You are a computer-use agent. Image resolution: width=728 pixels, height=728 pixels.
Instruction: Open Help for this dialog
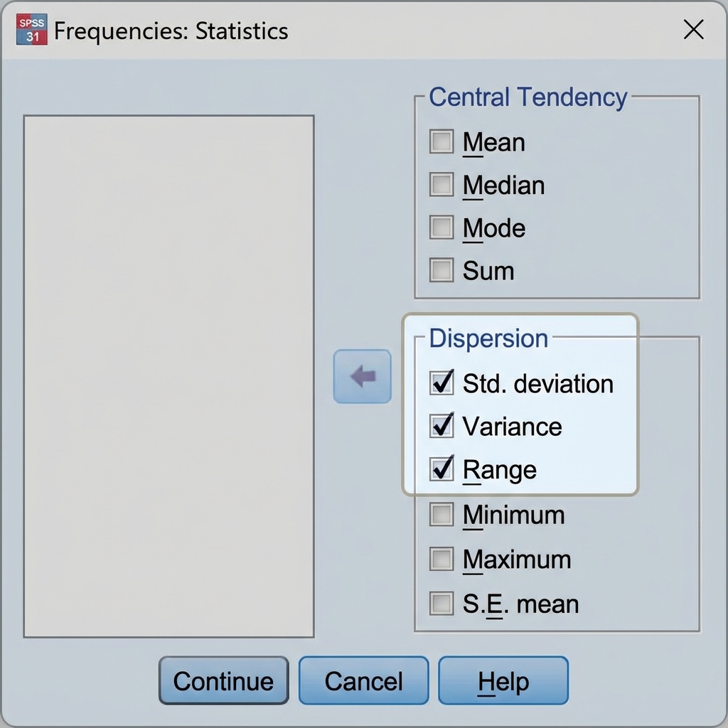click(503, 681)
